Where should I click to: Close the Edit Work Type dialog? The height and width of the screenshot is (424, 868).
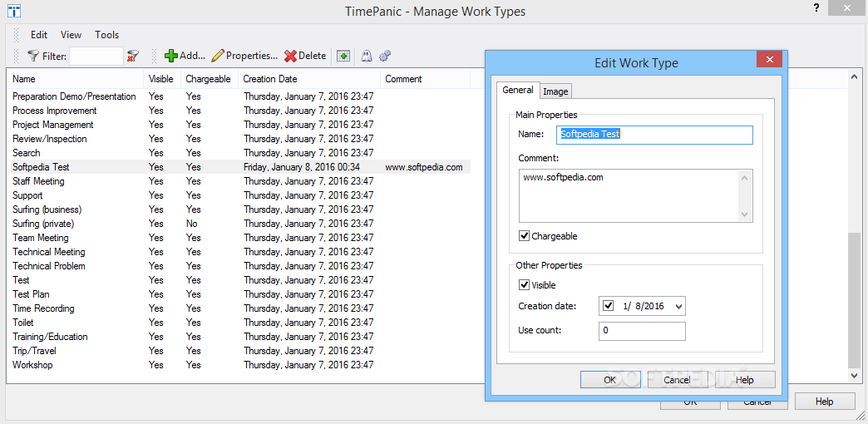tap(769, 59)
